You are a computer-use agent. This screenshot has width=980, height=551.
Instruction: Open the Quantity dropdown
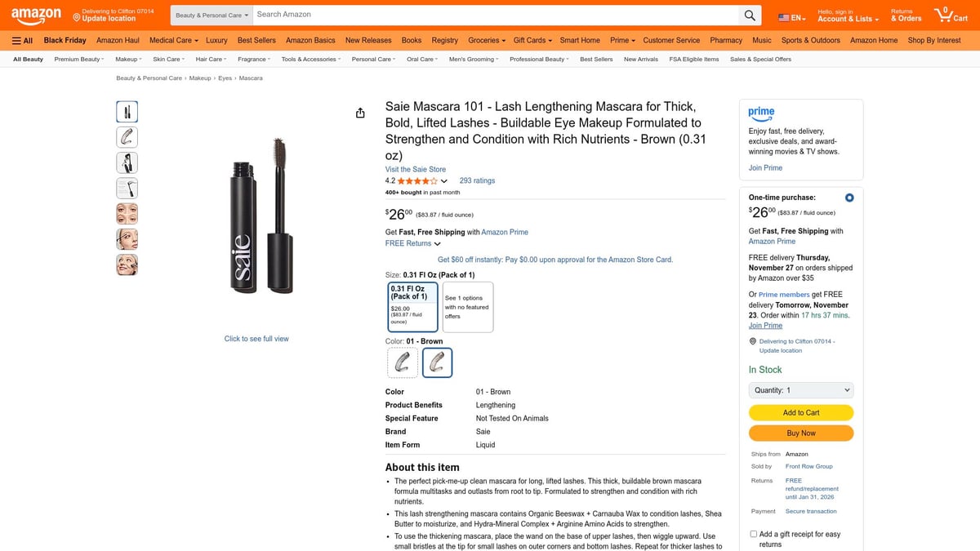tap(800, 389)
